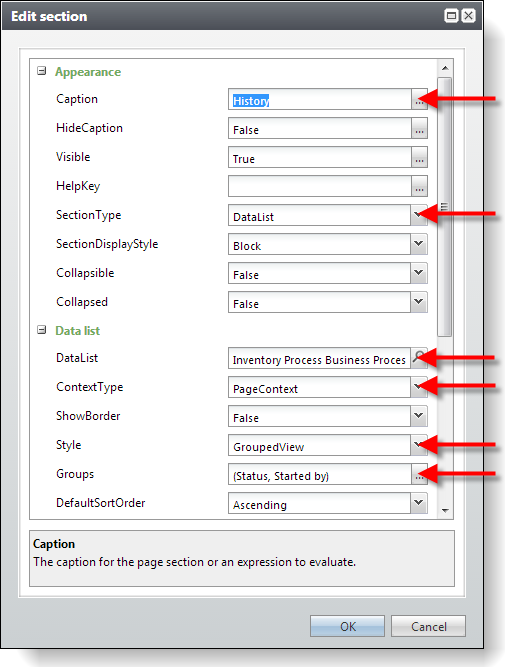Open the Groups ellipsis editor button

pos(419,474)
